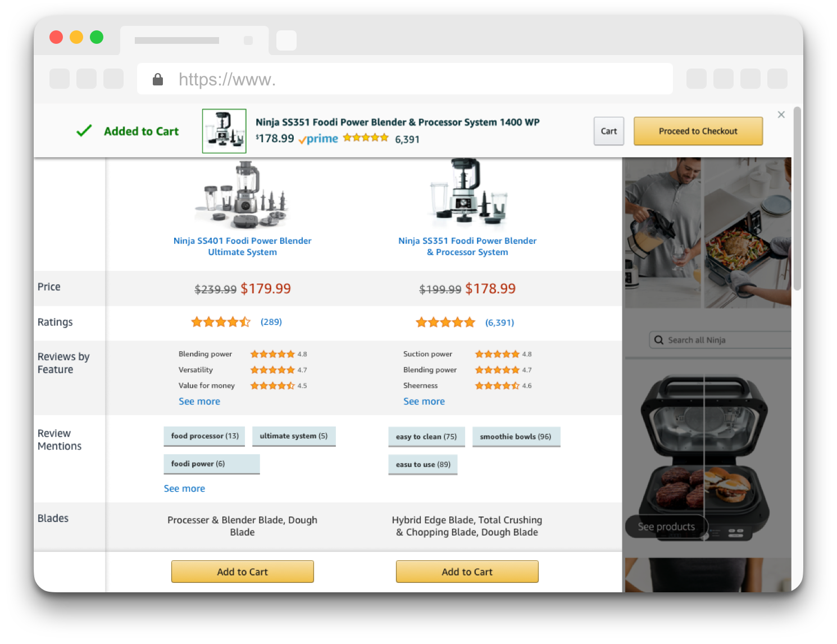The height and width of the screenshot is (644, 837).
Task: Click the search magnifier icon
Action: (x=659, y=340)
